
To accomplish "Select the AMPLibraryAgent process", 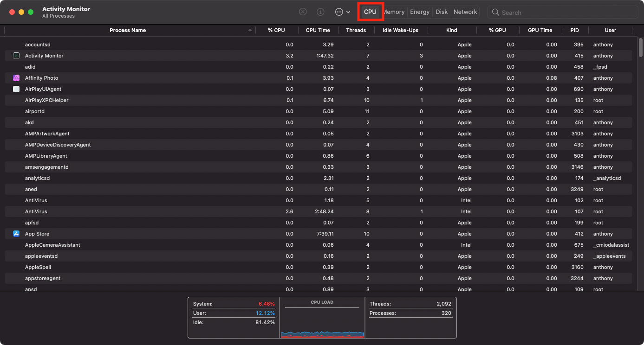I will [x=46, y=156].
